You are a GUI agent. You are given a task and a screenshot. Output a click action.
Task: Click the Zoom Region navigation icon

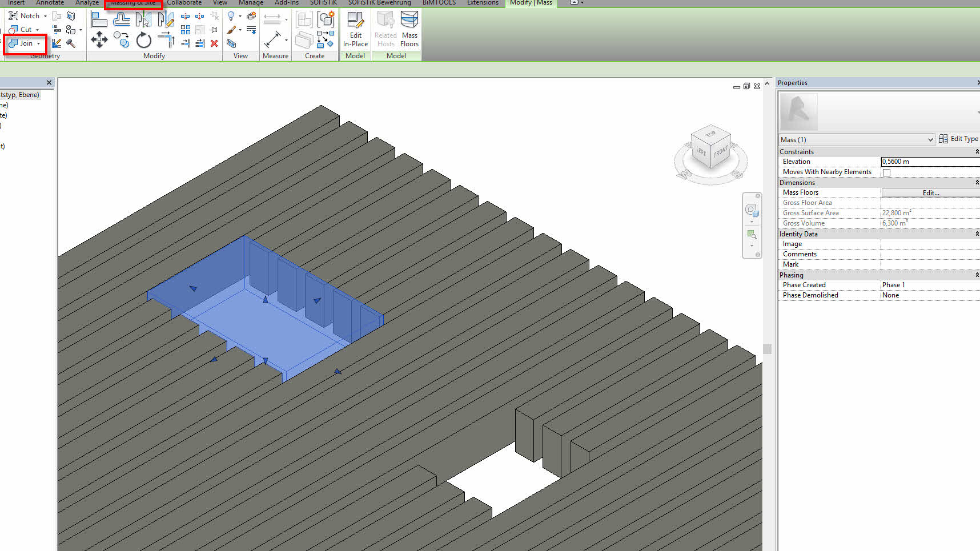[x=752, y=235]
